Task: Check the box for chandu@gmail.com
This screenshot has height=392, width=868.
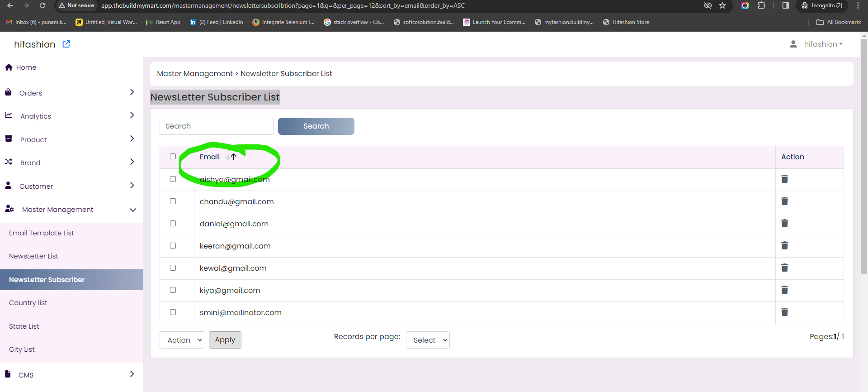Action: click(173, 201)
